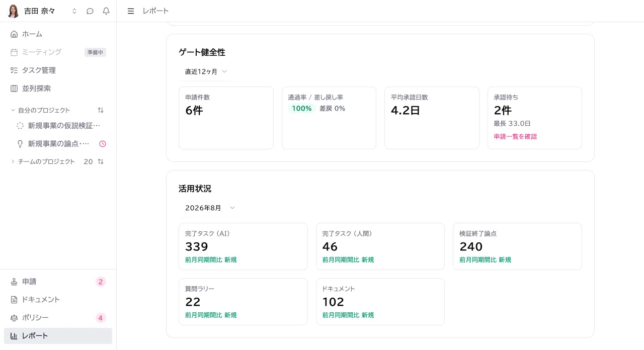Click the ポリシー scales icon

coord(14,318)
